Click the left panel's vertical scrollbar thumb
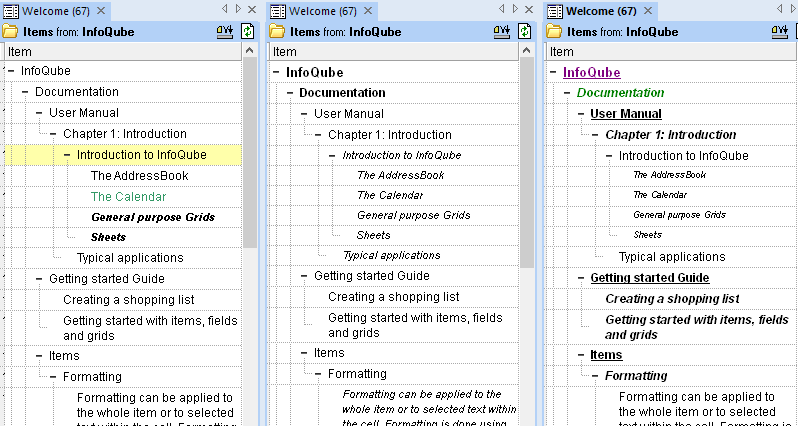The width and height of the screenshot is (798, 426). [x=249, y=153]
